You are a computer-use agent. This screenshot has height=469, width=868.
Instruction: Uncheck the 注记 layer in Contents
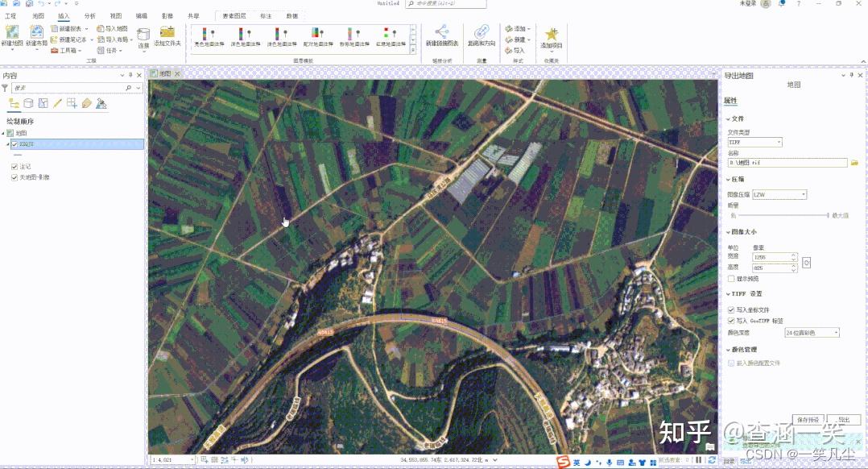(14, 165)
